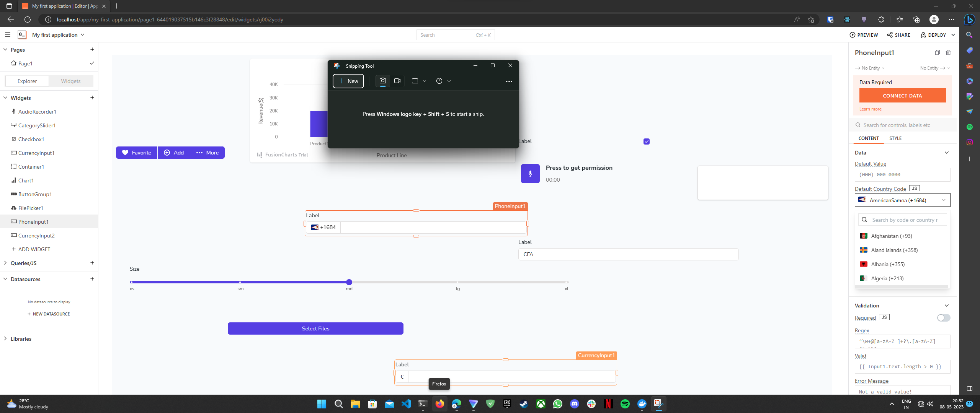Switch to Widgets tab in sidebar
Screen dimensions: 980x413
[71, 81]
